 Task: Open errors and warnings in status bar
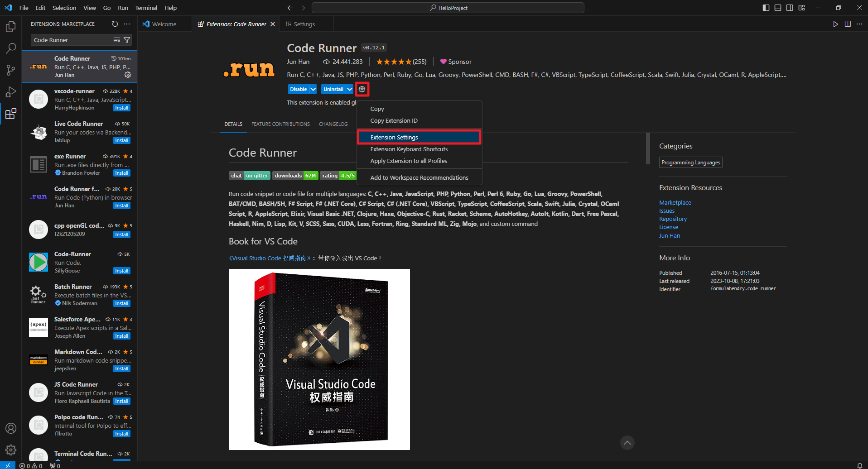point(31,465)
